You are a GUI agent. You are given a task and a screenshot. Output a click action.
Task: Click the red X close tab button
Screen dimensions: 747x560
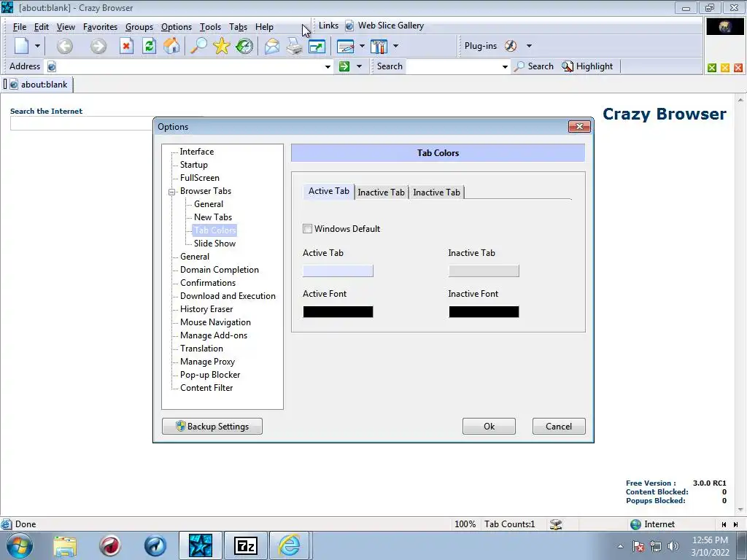click(738, 68)
